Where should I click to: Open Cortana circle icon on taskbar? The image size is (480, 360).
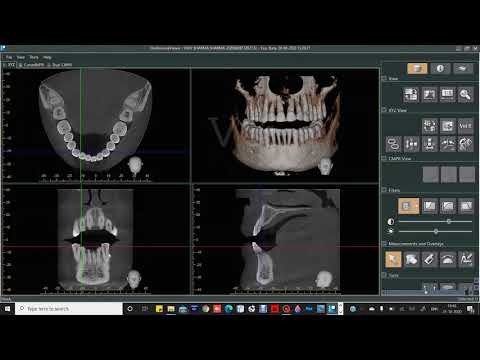(x=130, y=309)
